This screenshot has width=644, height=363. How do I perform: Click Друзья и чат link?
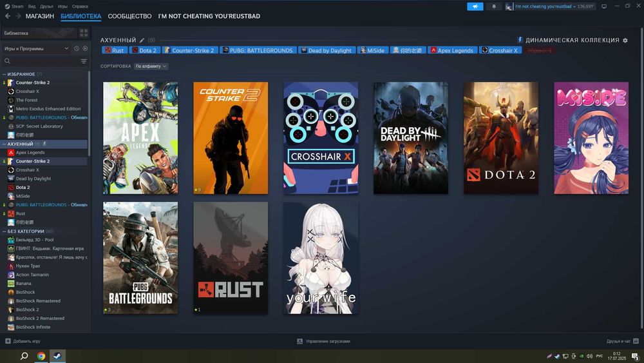pos(618,341)
